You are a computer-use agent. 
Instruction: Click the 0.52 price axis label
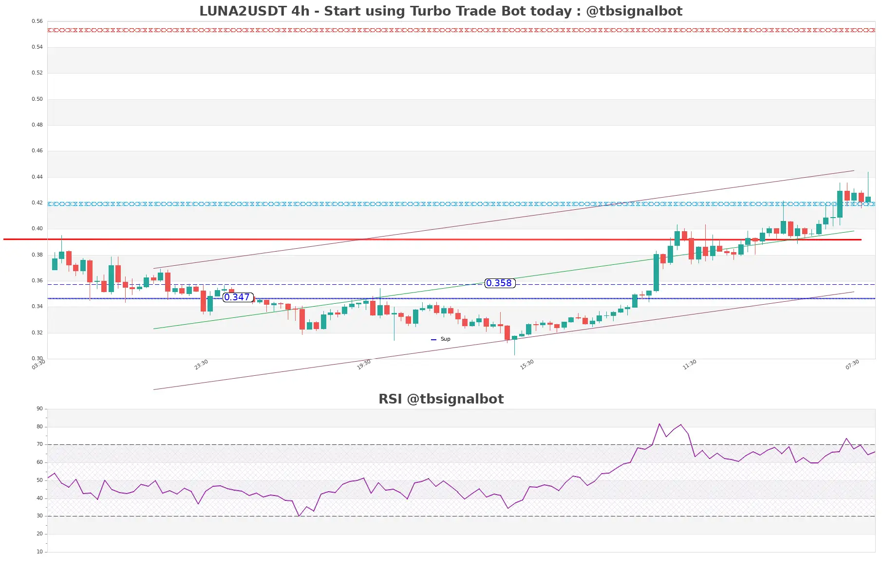(x=37, y=73)
